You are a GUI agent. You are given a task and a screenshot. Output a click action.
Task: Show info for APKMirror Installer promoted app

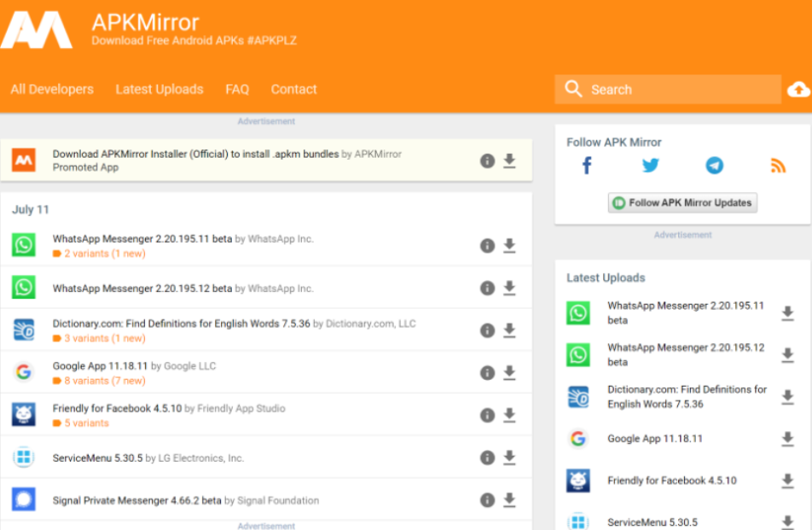487,160
